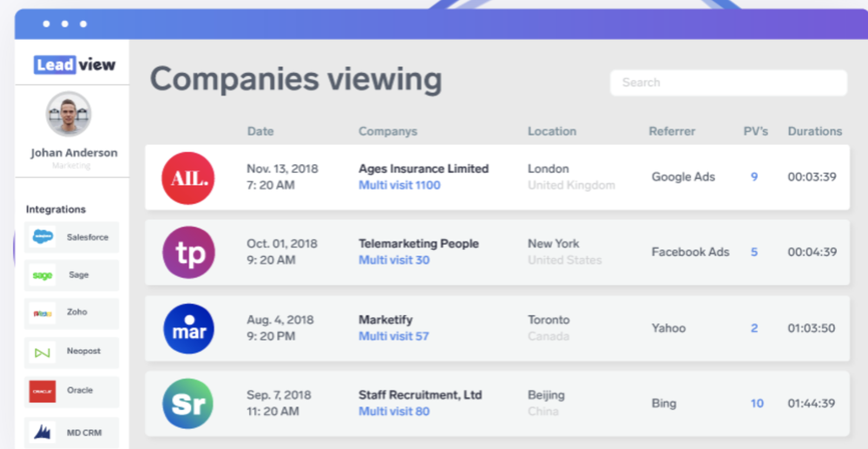
Task: Click the Aug. 4, 2018 date
Action: tap(280, 320)
